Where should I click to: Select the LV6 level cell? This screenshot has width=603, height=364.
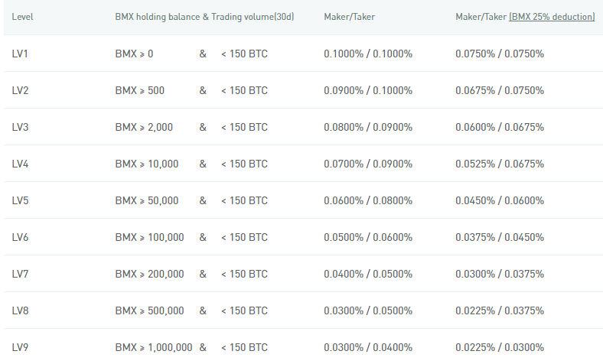(20, 237)
